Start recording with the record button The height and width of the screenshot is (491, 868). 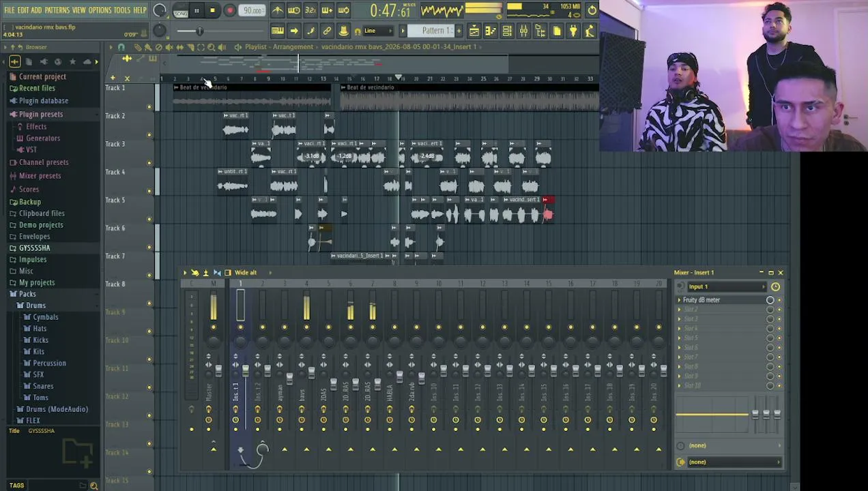point(229,10)
